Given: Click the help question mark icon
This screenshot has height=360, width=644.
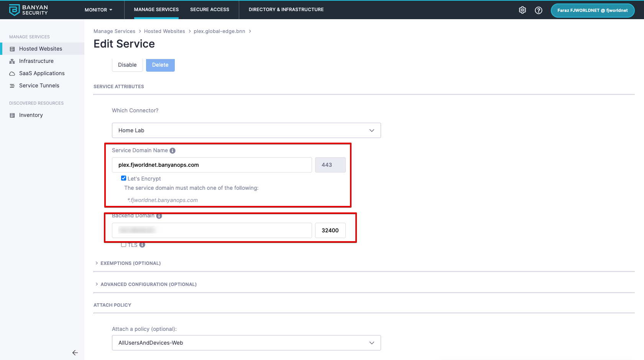Looking at the screenshot, I should point(539,10).
